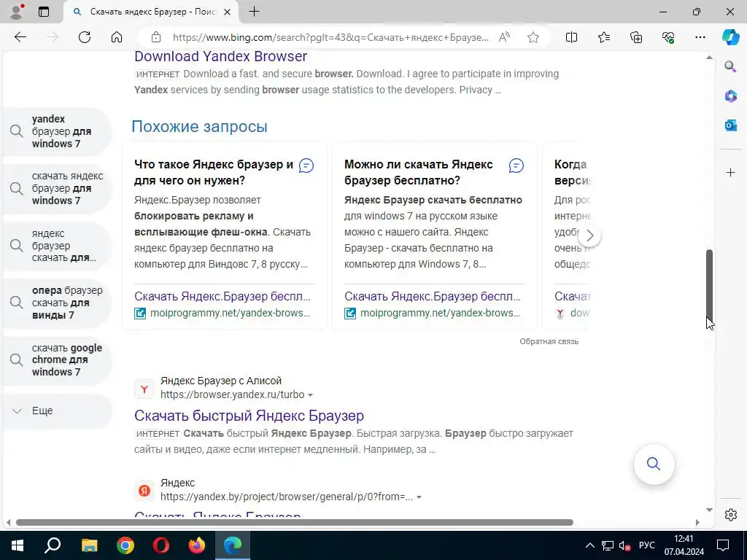This screenshot has height=560, width=747.
Task: Search 'скачать google chrome для windows 7'
Action: pos(57,360)
